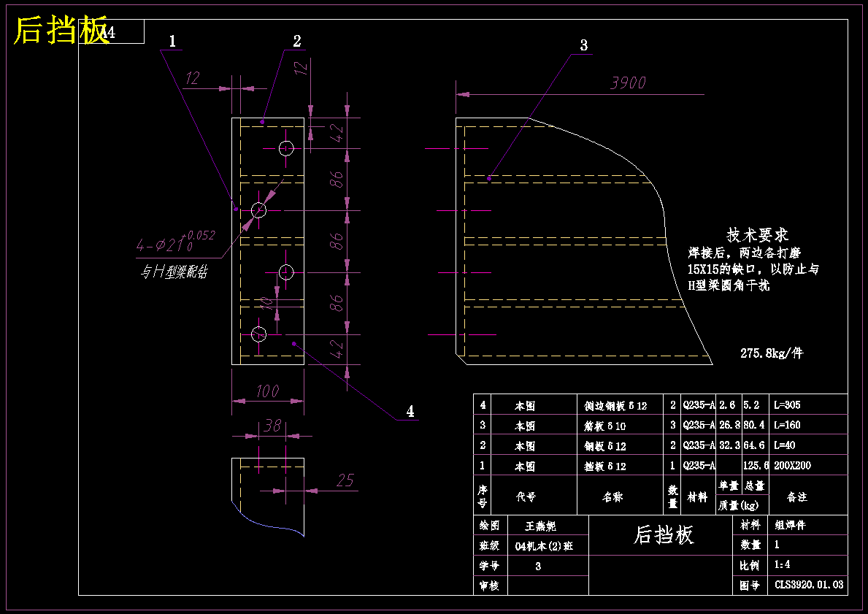Select drawing number CLS3920.01.03

click(809, 585)
